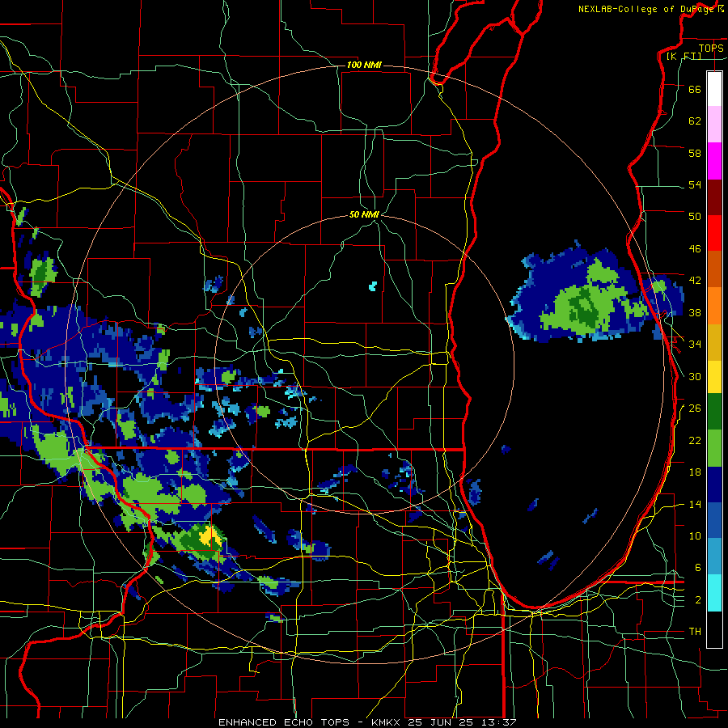Click the legend value '66'
Viewport: 728px width, 728px height.
click(695, 89)
